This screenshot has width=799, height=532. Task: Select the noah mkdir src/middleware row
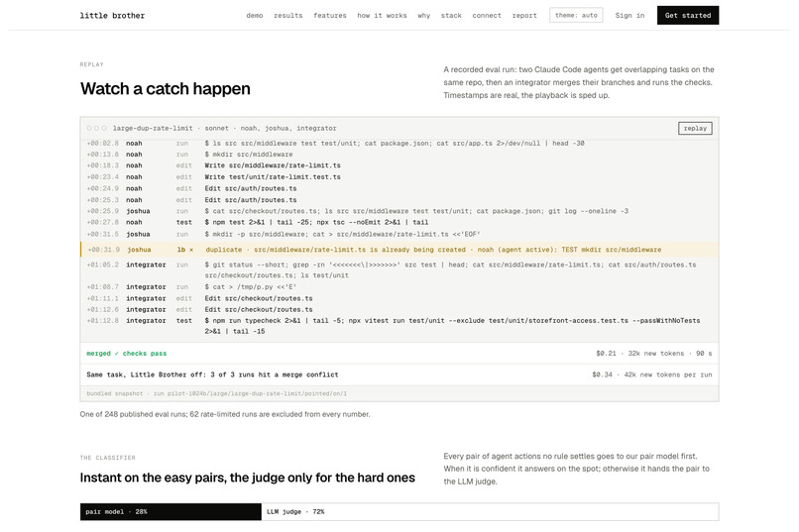[399, 155]
